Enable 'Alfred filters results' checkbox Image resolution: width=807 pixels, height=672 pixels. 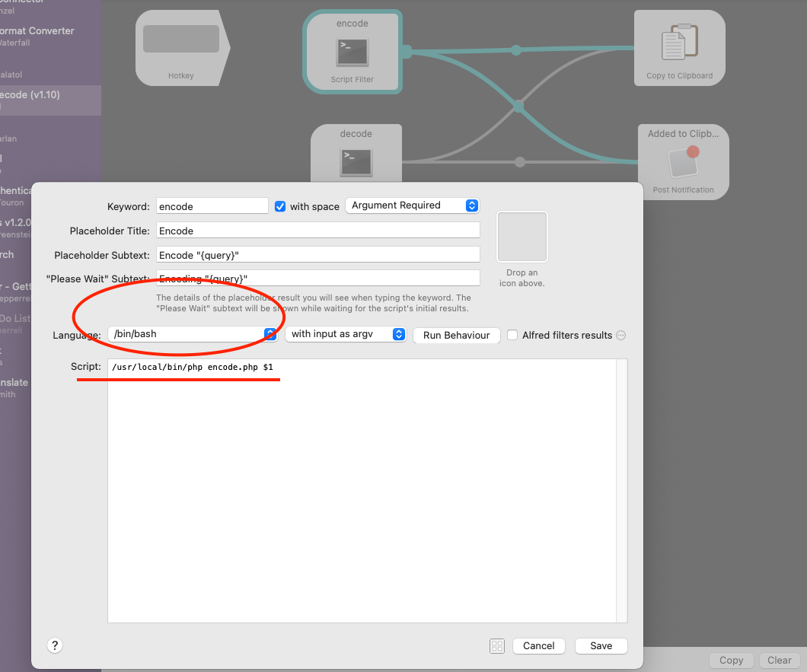[x=512, y=335]
